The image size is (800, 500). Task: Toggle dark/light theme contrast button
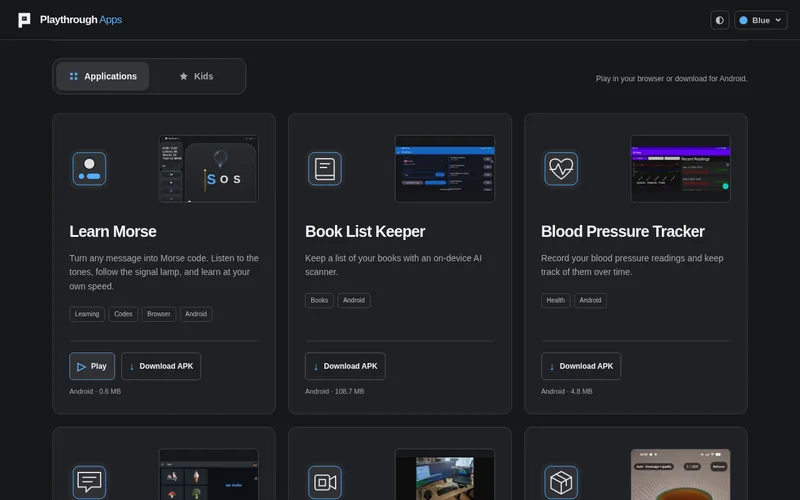719,20
